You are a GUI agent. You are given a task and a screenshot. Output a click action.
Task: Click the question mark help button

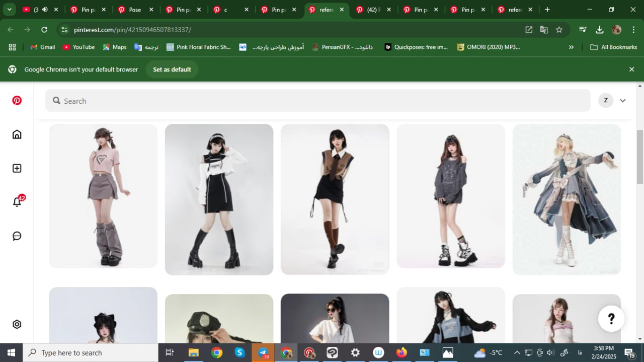tap(611, 318)
